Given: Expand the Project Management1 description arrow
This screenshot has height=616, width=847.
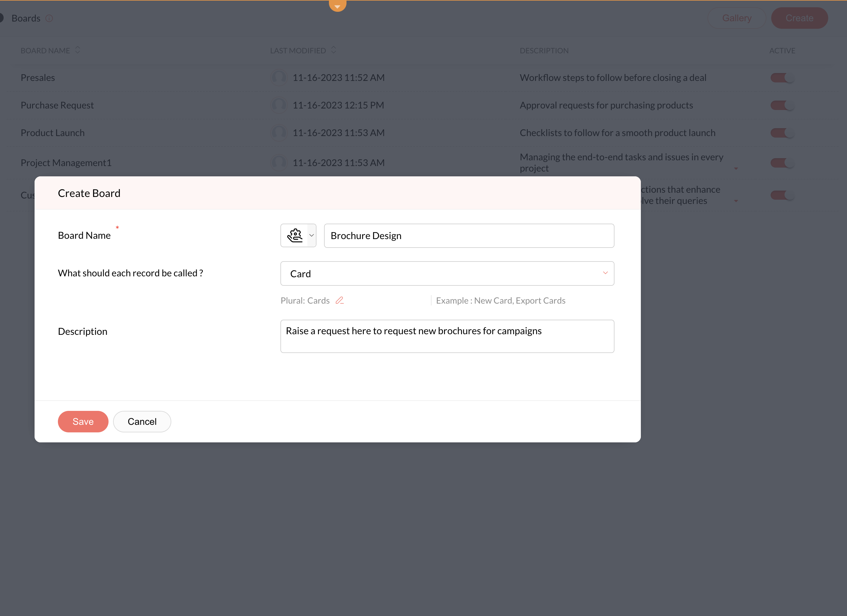Looking at the screenshot, I should [x=736, y=169].
